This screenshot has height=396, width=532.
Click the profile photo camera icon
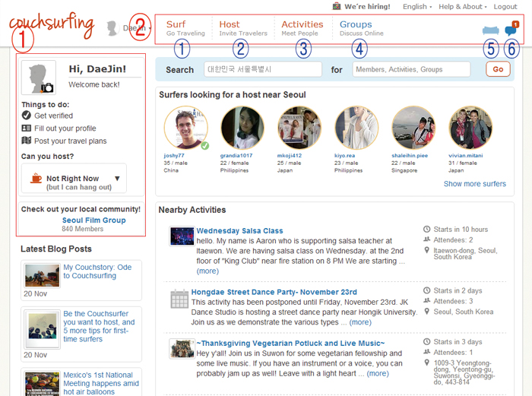tap(47, 88)
